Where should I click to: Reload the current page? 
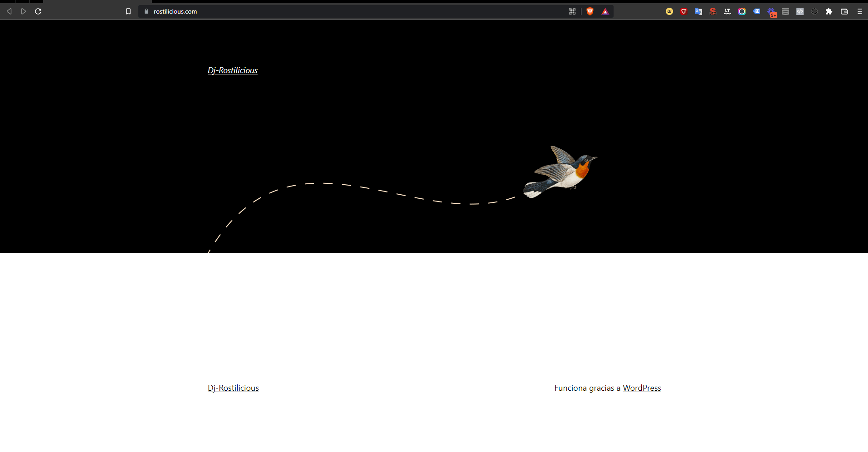[38, 11]
